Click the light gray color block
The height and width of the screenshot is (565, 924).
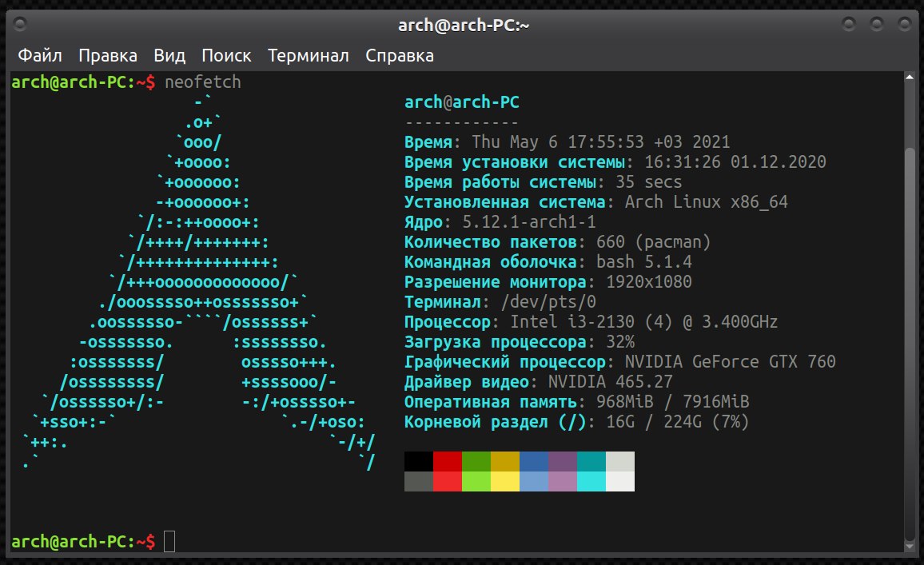point(620,461)
